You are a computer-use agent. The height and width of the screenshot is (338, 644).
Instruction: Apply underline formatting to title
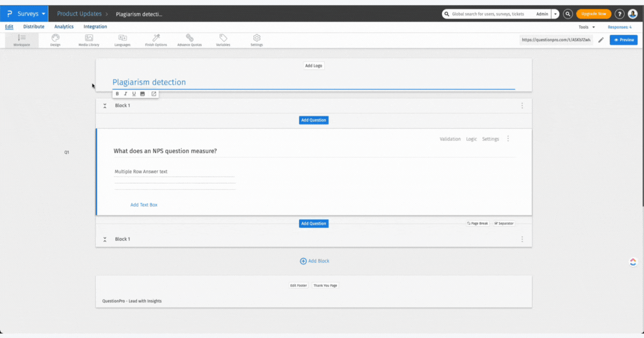pos(134,94)
